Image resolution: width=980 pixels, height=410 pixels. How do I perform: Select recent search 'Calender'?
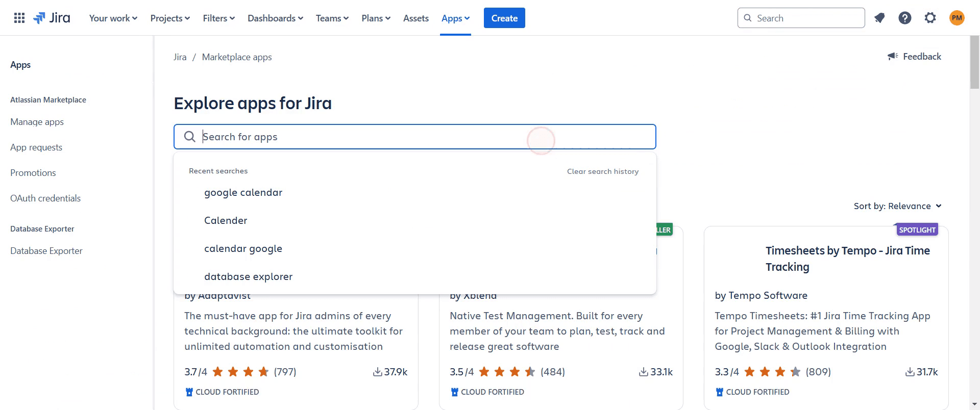pos(414,221)
